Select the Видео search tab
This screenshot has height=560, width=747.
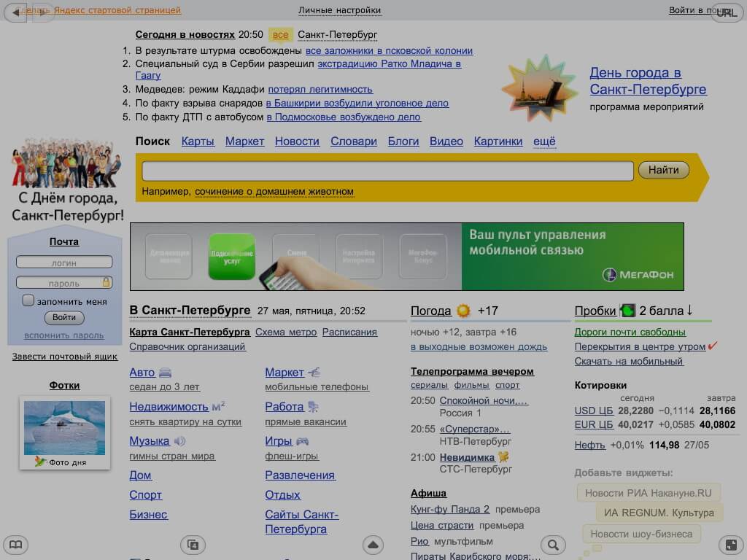tap(446, 141)
